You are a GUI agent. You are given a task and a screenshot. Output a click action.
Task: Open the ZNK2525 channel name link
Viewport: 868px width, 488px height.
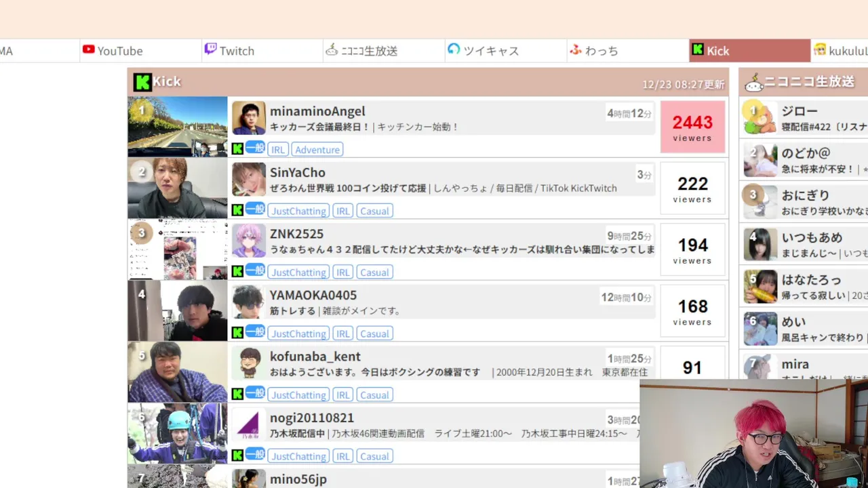pos(297,234)
